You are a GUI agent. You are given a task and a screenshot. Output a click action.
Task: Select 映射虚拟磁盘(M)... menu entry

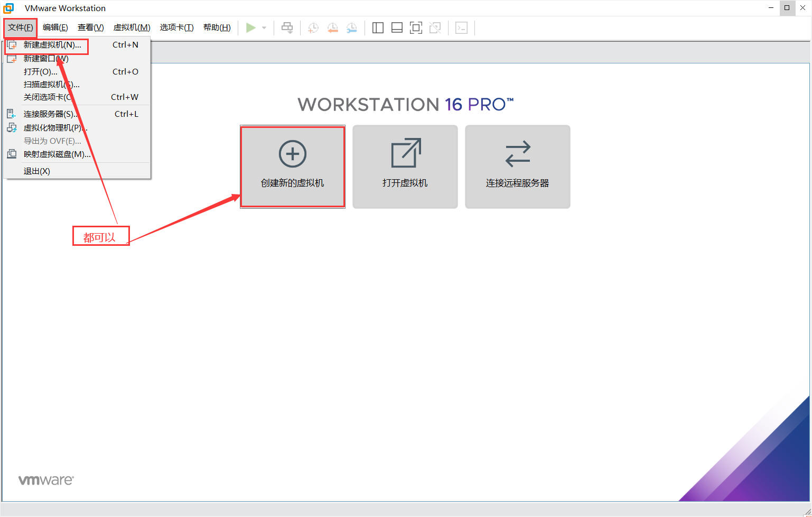coord(77,154)
